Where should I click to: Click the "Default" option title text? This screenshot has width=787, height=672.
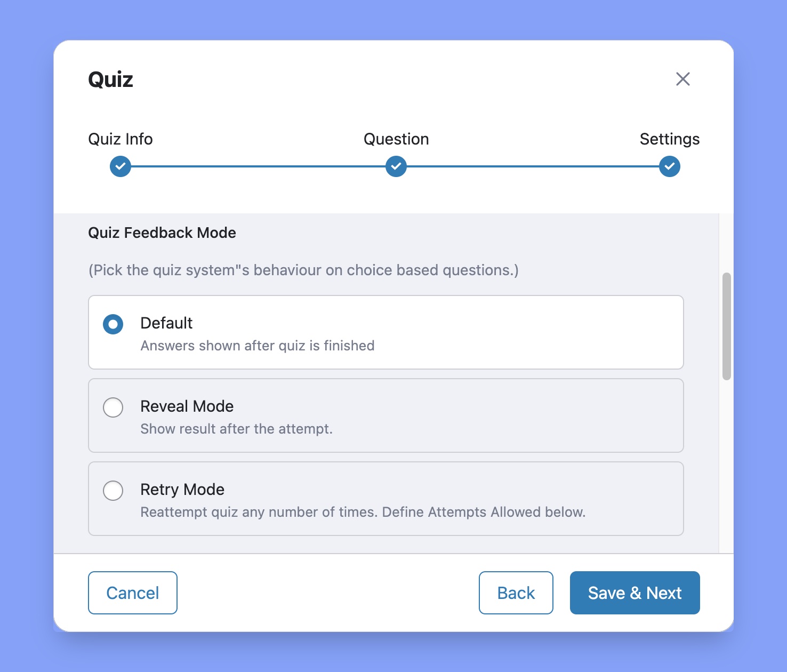coord(166,323)
